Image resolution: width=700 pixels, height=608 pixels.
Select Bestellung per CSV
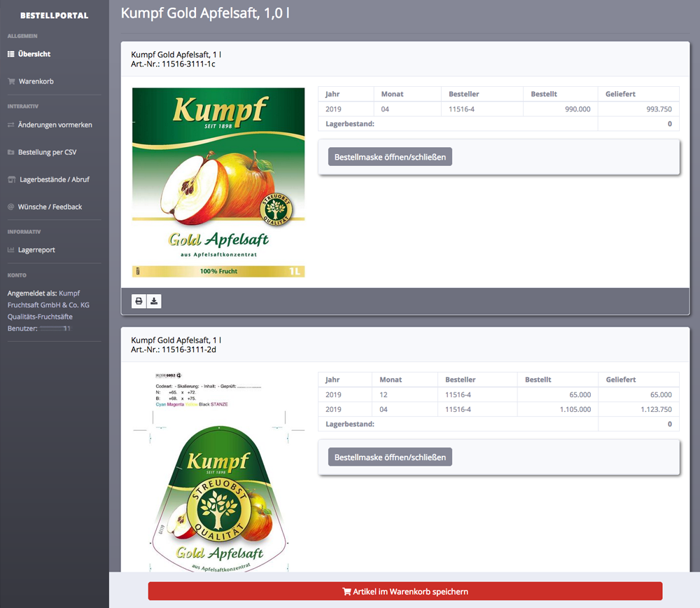(x=48, y=152)
